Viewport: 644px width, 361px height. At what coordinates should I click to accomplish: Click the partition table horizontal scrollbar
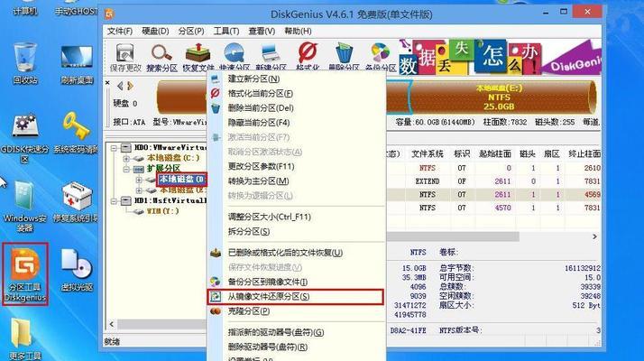click(x=452, y=236)
